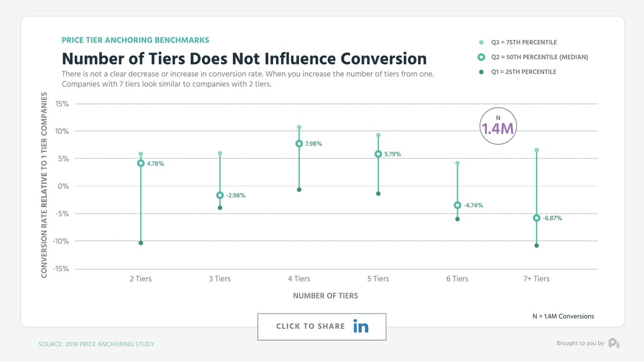644x362 pixels.
Task: Click the CLICK TO SHARE button
Action: click(321, 326)
